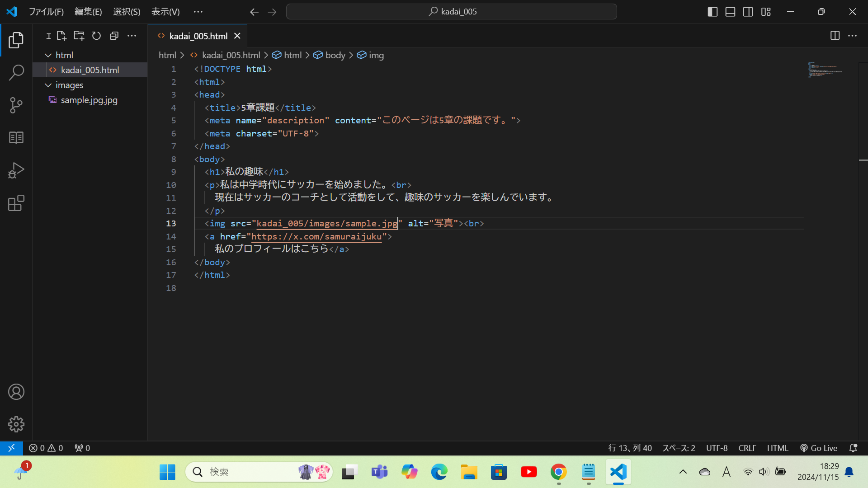868x488 pixels.
Task: Open the ファイル(F) menu
Action: coord(46,12)
